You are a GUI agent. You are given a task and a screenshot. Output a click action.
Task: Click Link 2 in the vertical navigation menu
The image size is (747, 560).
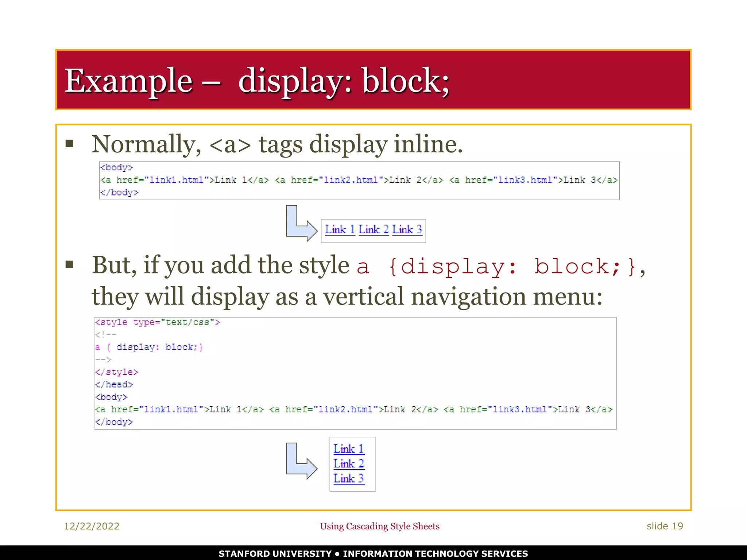[x=349, y=464]
